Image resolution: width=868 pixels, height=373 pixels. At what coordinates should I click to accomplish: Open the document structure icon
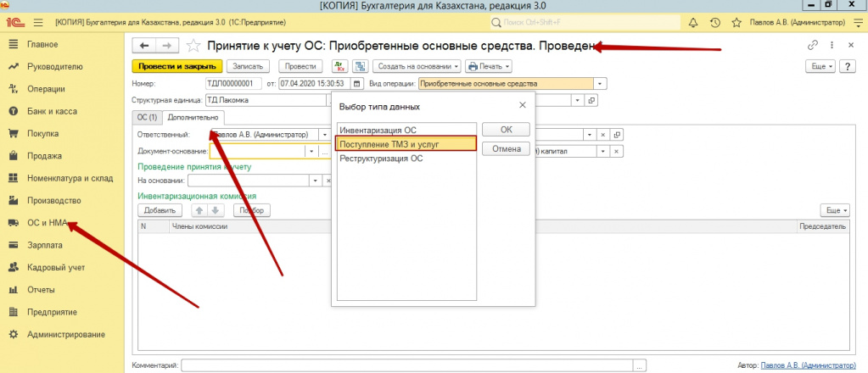click(361, 66)
